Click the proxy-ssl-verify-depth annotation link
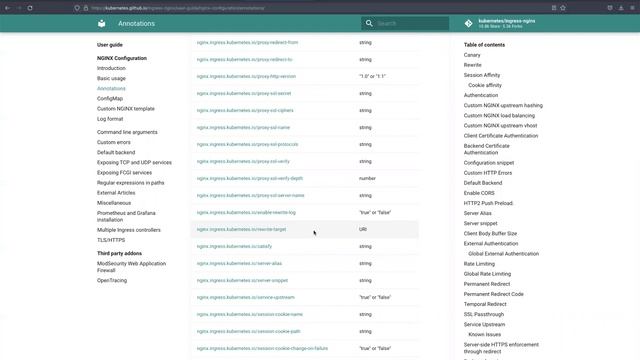 click(250, 178)
